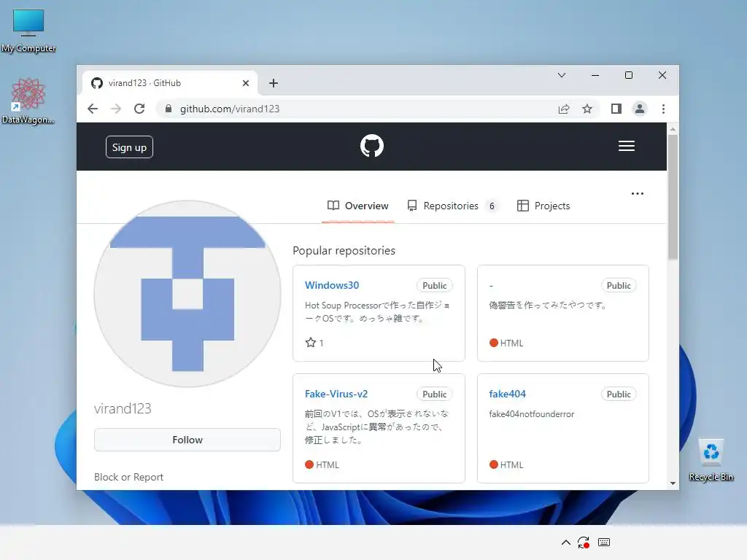Open the Chrome profile avatar icon

click(x=639, y=109)
